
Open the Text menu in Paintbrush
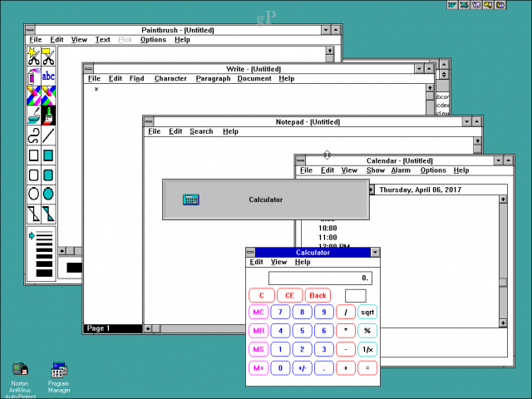[x=102, y=40]
